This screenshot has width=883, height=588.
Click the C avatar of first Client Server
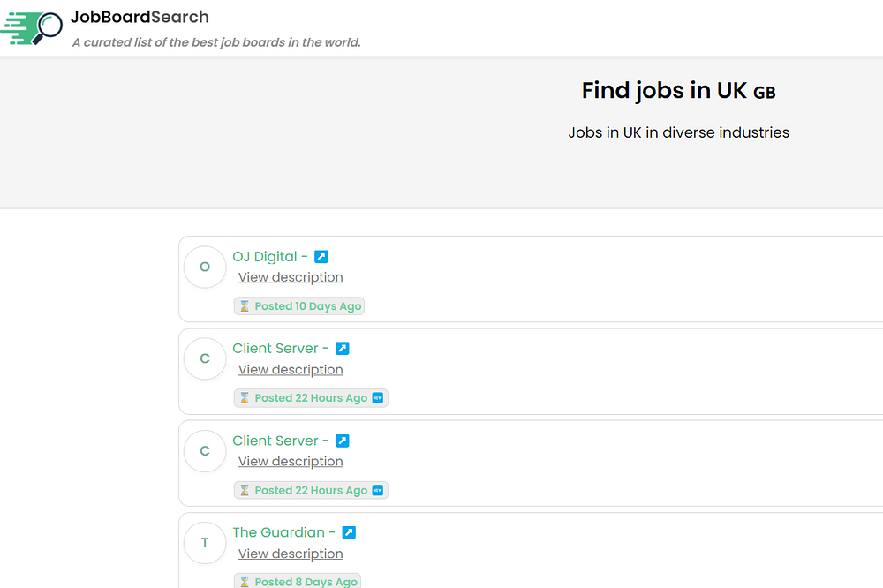pyautogui.click(x=205, y=358)
